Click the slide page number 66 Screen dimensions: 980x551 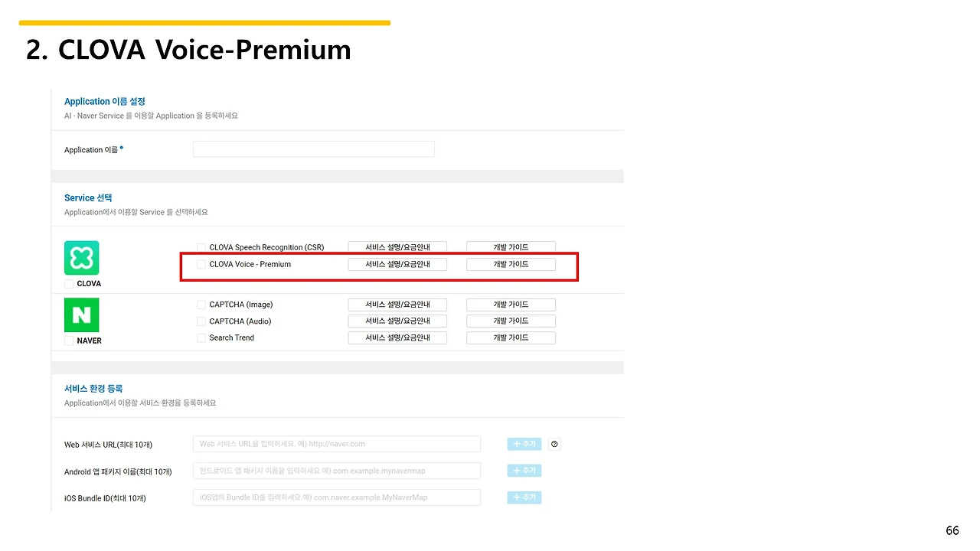pos(952,531)
